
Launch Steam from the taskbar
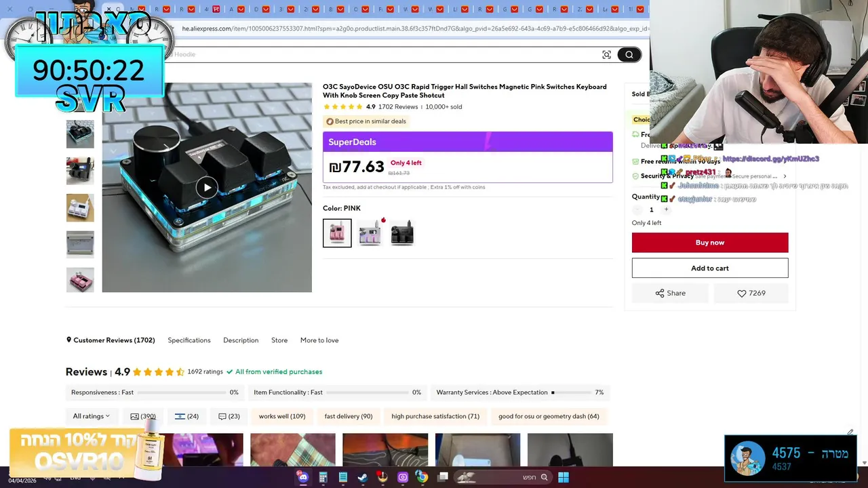click(363, 477)
